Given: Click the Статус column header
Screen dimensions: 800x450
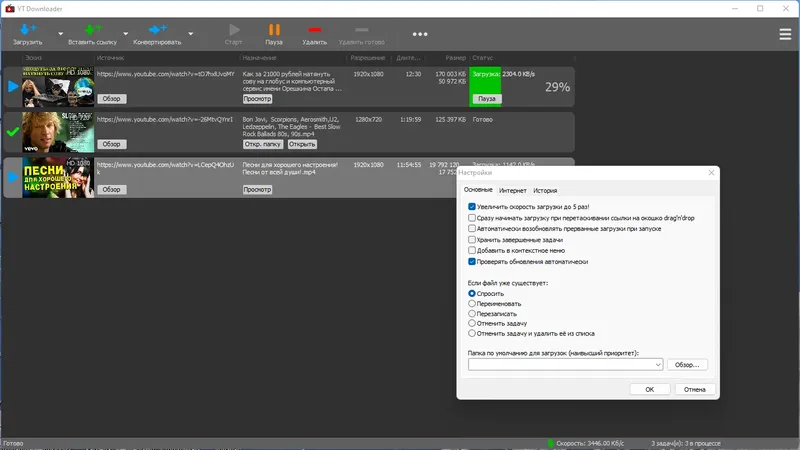Looking at the screenshot, I should point(483,58).
